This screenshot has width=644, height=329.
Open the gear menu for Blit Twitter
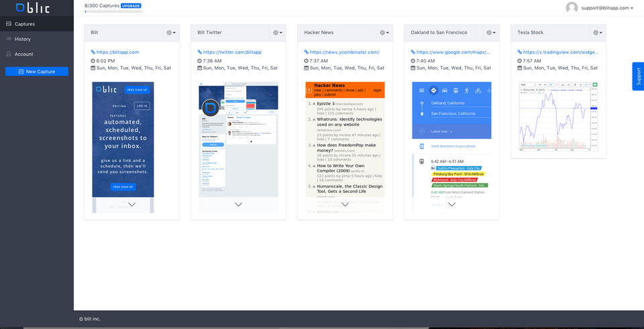tap(278, 33)
